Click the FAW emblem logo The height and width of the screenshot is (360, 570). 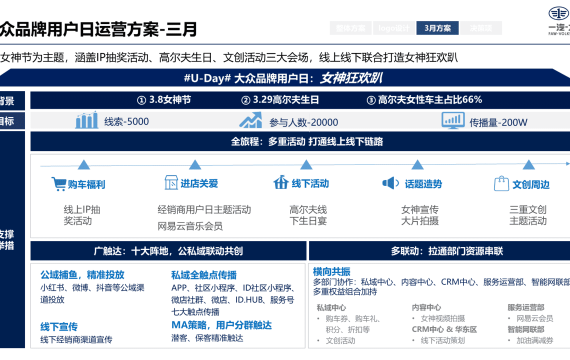pos(559,14)
